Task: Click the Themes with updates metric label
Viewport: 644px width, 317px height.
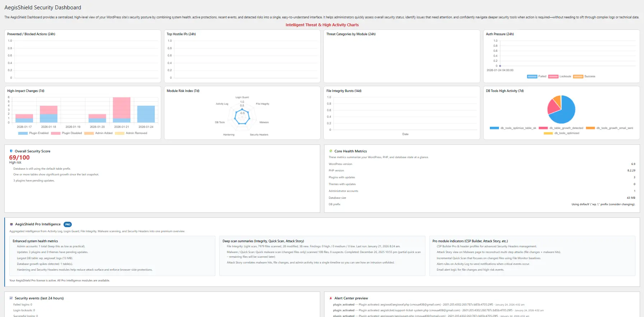Action: click(342, 184)
